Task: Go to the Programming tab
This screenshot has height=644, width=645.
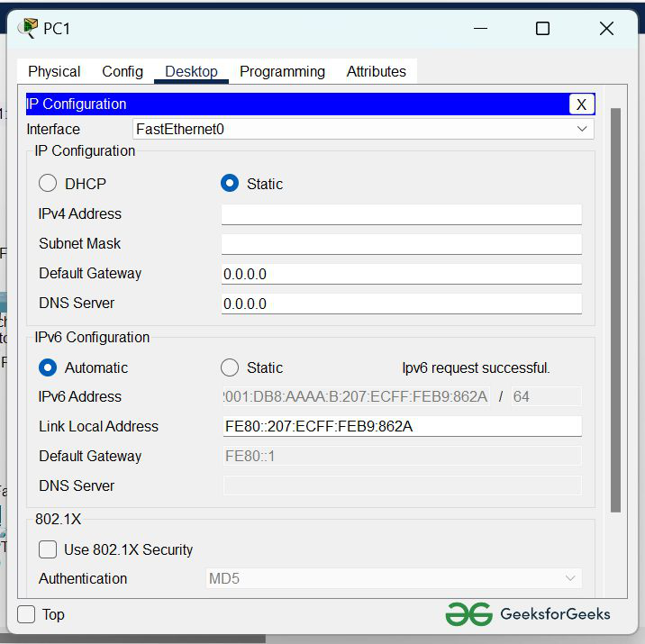Action: pyautogui.click(x=282, y=71)
